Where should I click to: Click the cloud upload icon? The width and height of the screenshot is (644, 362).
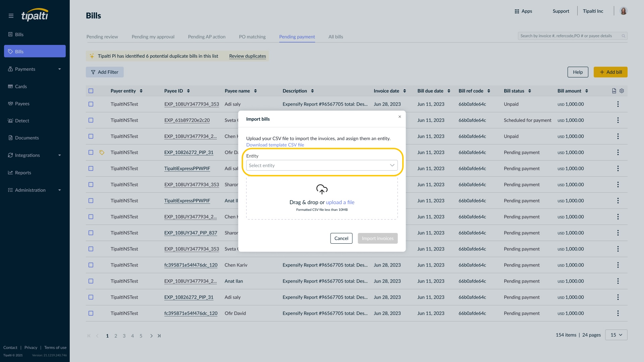[322, 189]
